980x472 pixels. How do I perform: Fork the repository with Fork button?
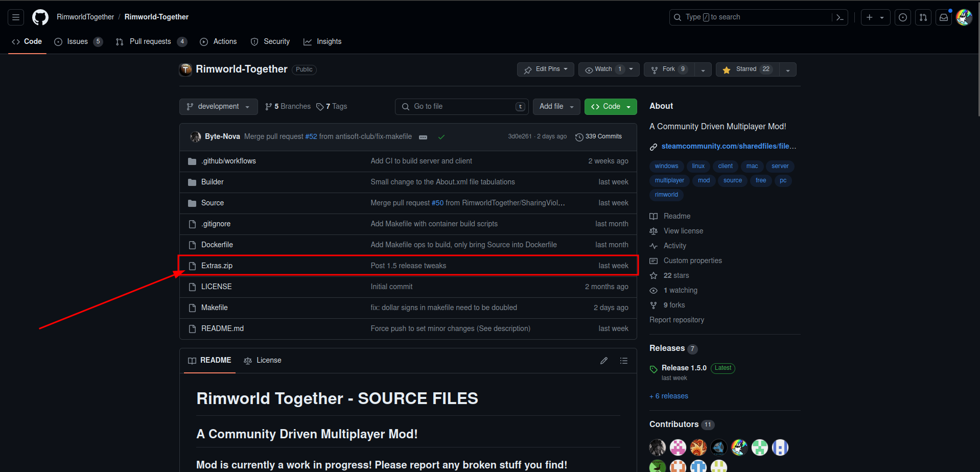tap(669, 69)
